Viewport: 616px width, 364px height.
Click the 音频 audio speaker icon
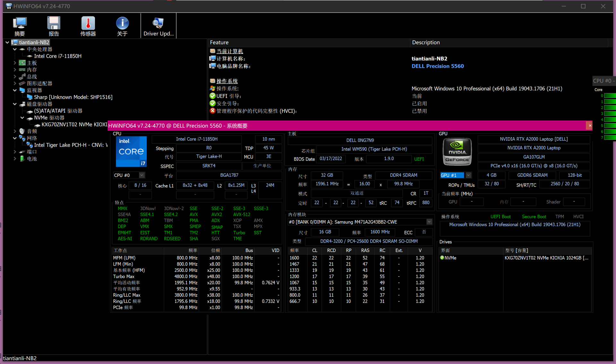click(x=22, y=131)
